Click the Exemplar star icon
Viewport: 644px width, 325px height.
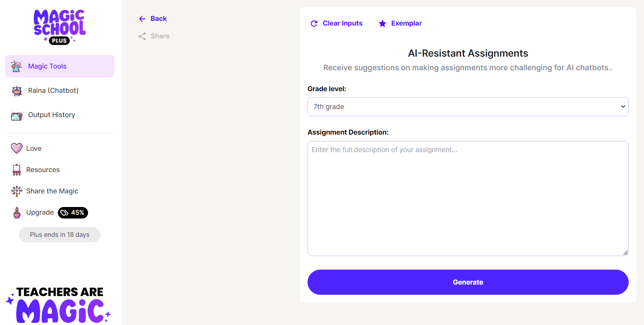coord(382,23)
